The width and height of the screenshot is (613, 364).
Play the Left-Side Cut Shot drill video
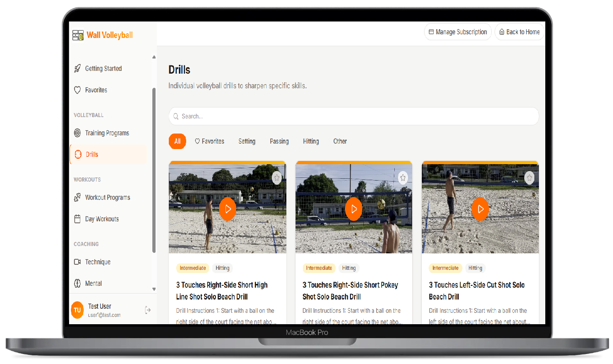point(480,209)
